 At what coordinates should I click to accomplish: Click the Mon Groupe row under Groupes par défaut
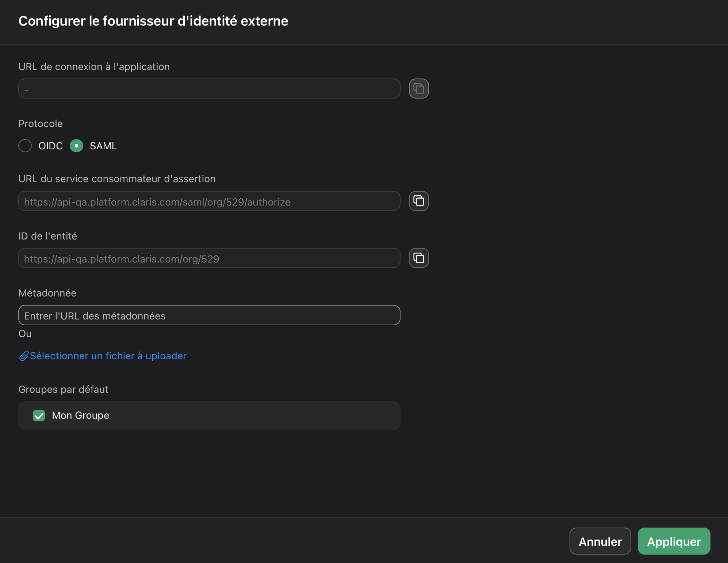[209, 415]
